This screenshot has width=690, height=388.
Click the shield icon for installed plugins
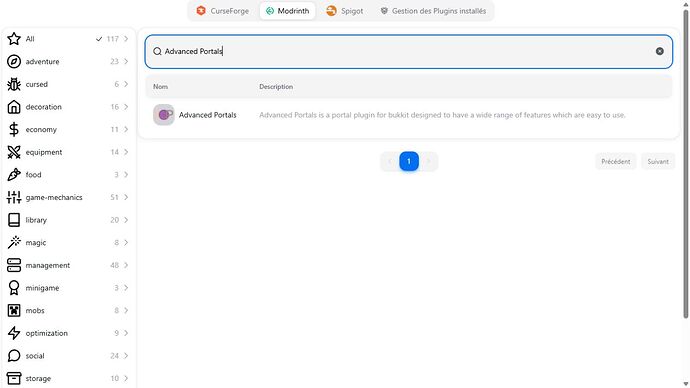click(x=384, y=11)
